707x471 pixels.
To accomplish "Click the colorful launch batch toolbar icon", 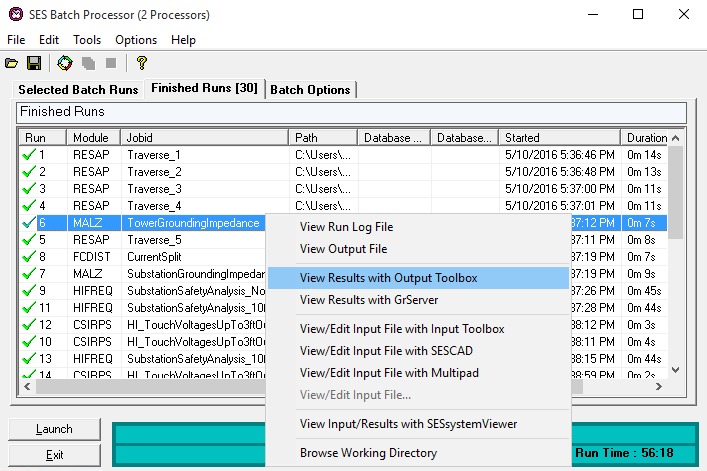I will [x=65, y=63].
